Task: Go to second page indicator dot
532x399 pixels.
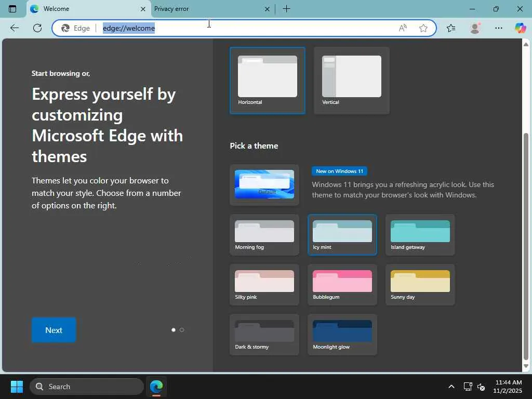Action: 182,330
